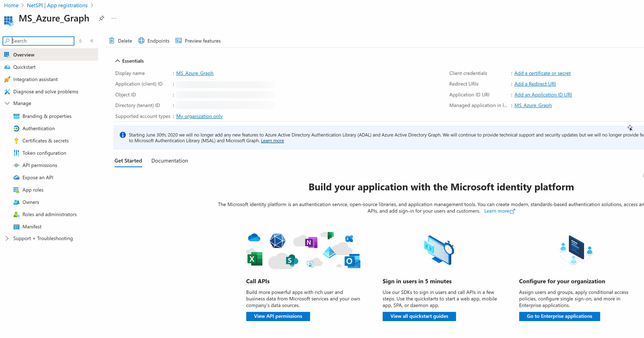Click the Delete trash can icon
This screenshot has height=338, width=644.
112,41
